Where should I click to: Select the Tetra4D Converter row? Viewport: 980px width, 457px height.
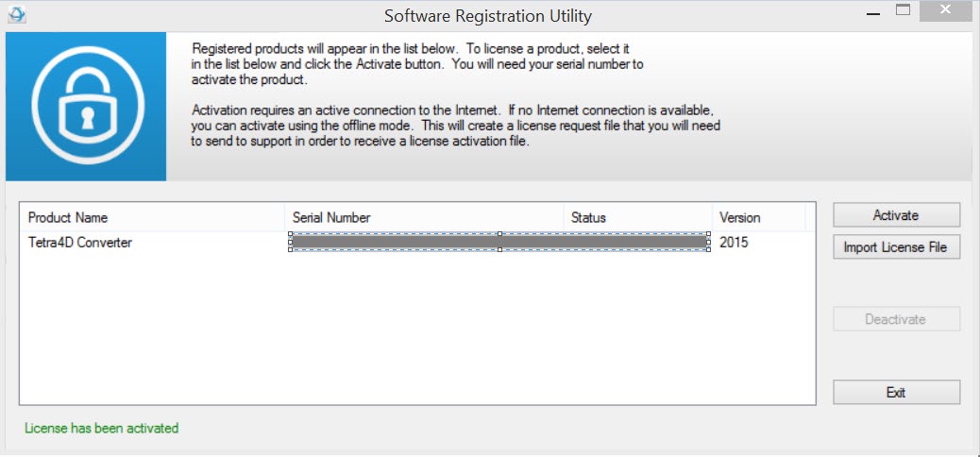[417, 242]
